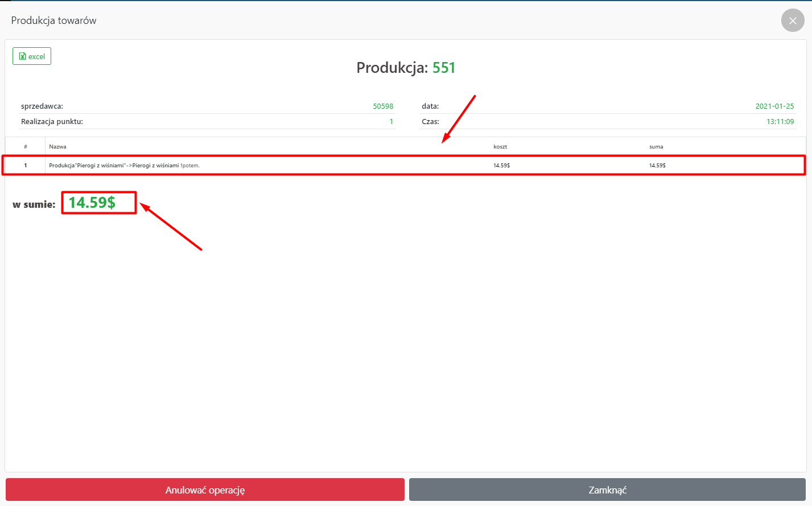Click the large green 14.59$ total
Image resolution: width=812 pixels, height=506 pixels.
tap(92, 203)
